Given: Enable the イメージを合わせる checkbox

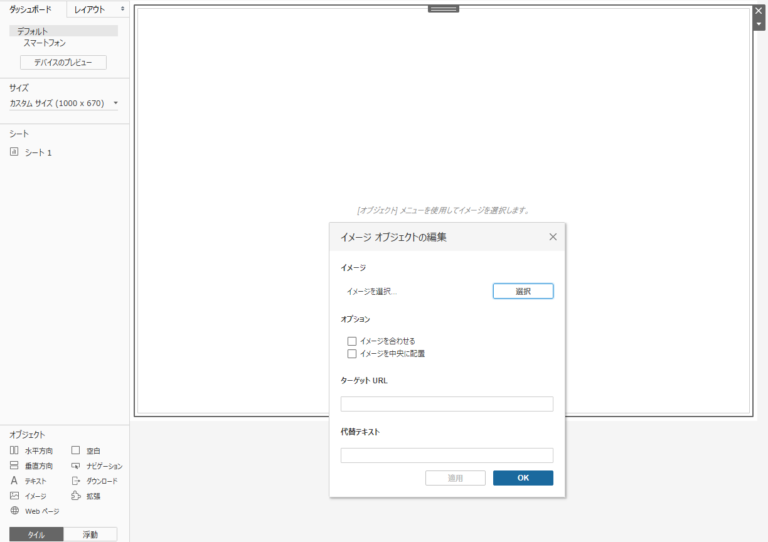Looking at the screenshot, I should [x=352, y=341].
